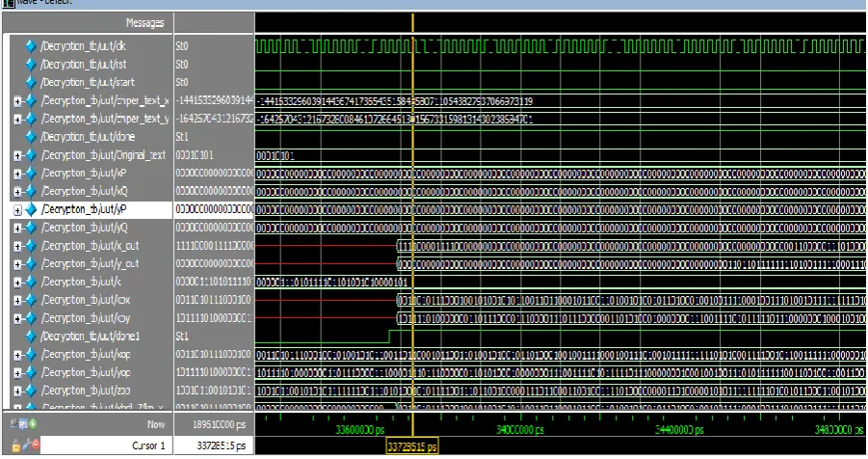This screenshot has width=868, height=459.
Task: Expand the cipher_text_y bus
Action: (x=17, y=120)
